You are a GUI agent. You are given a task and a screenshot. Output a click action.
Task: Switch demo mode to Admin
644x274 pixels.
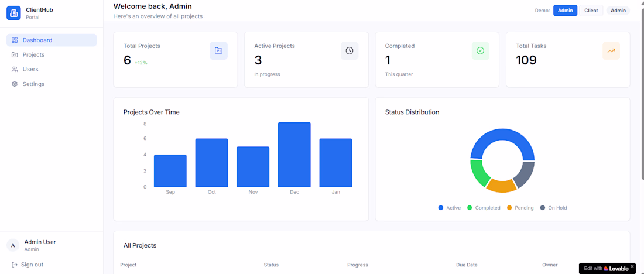[x=565, y=11]
